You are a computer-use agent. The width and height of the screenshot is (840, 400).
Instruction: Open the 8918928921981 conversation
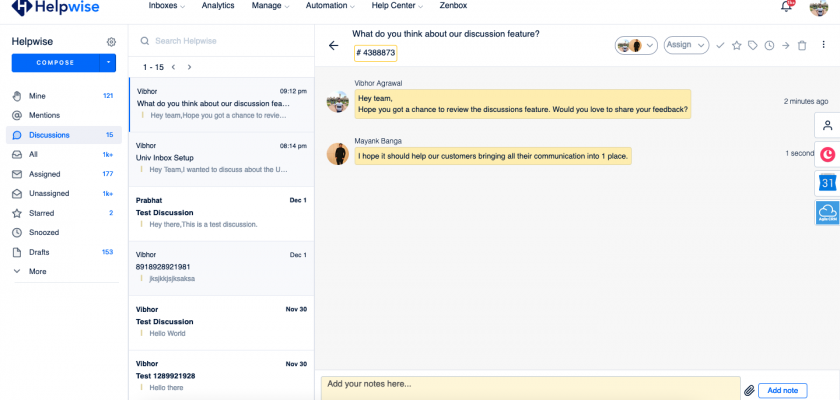(221, 268)
